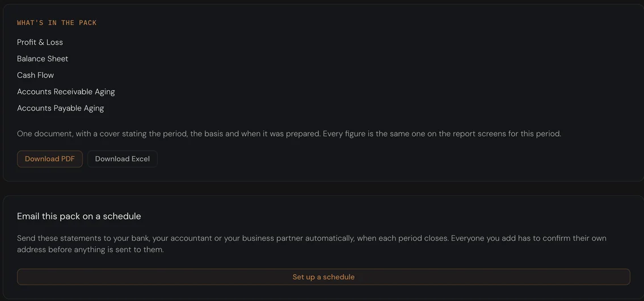Viewport: 644px width, 301px height.
Task: Select Accounts Payable Aging entry
Action: tap(60, 108)
